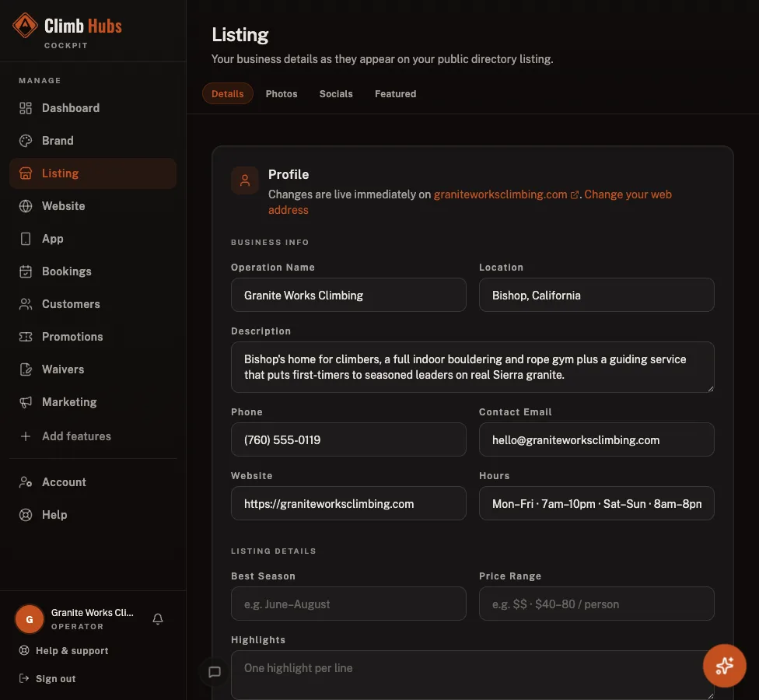Open Website section in sidebar
The image size is (759, 700).
point(93,206)
